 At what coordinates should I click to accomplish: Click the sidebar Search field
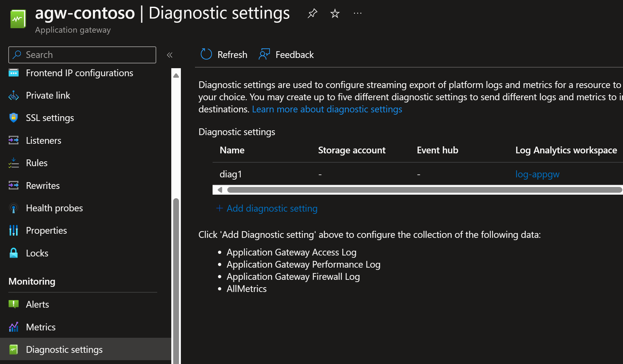[x=82, y=55]
